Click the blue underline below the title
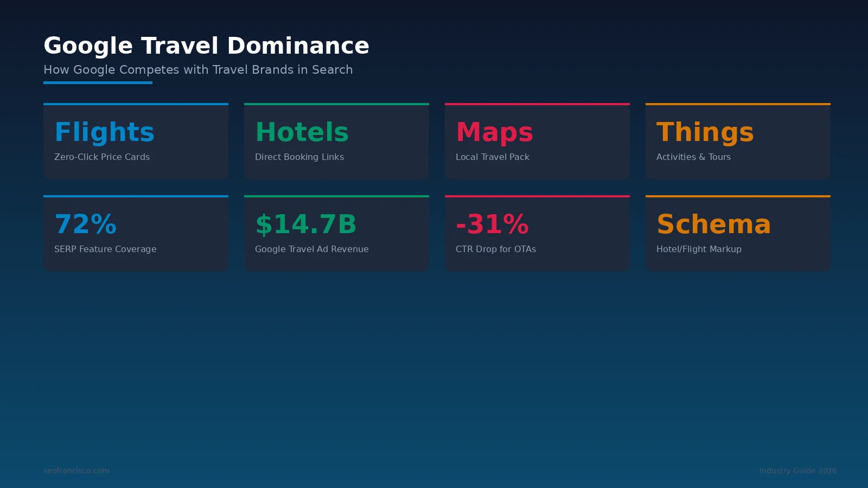This screenshot has width=868, height=488. 98,82
